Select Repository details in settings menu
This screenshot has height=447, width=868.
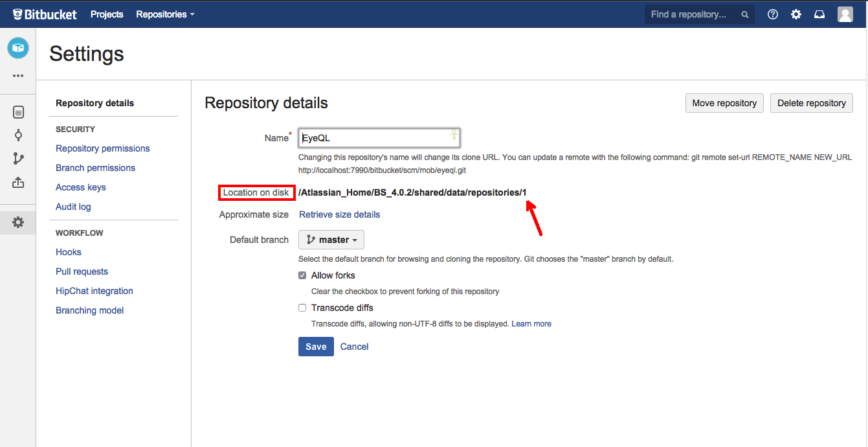click(x=95, y=103)
